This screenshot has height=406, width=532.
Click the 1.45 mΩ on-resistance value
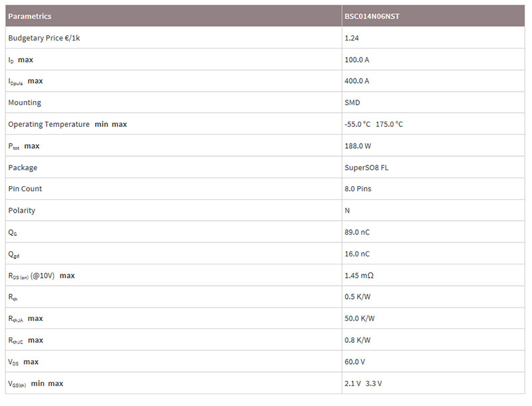point(358,275)
